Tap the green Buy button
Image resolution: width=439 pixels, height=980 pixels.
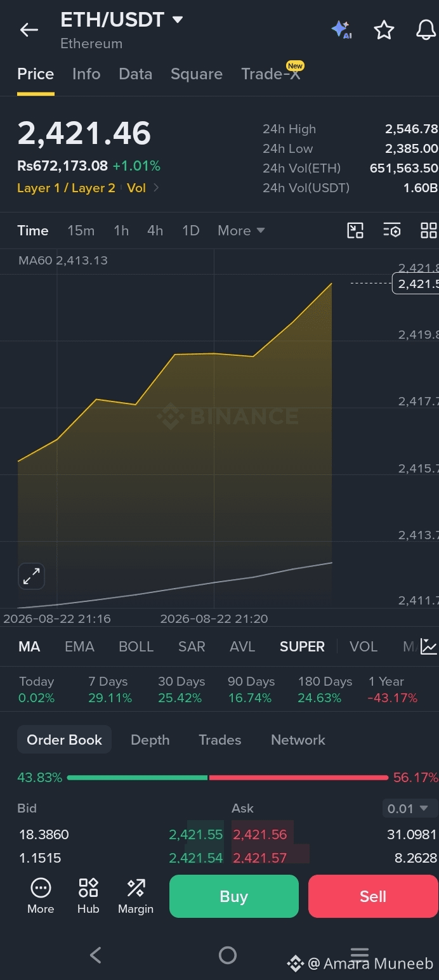point(233,896)
